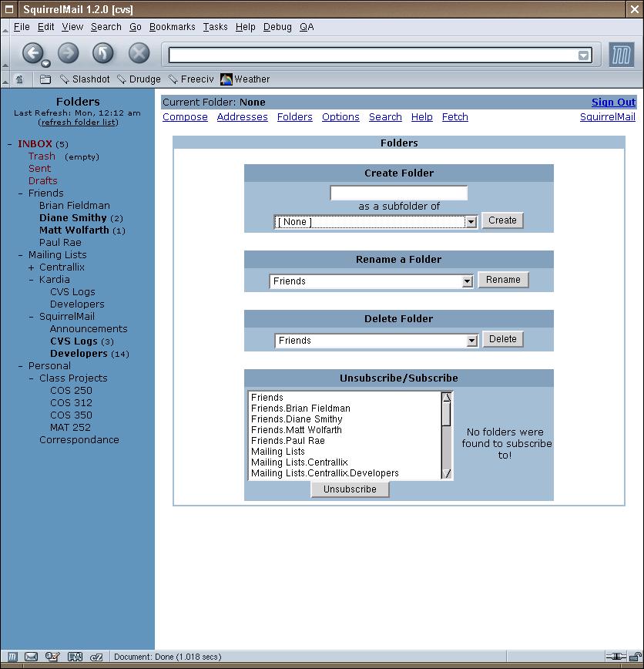Screen dimensions: 644x669
Task: Click the Forward navigation button
Action: pos(68,53)
